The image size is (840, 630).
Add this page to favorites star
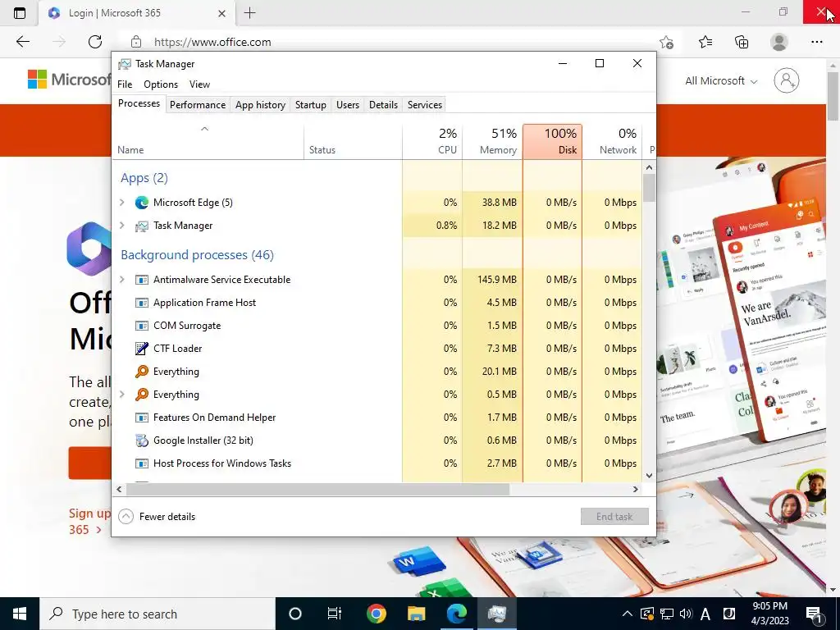tap(666, 43)
